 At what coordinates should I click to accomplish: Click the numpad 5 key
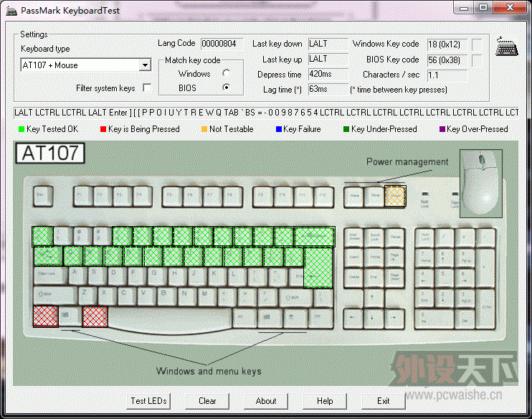pos(445,278)
